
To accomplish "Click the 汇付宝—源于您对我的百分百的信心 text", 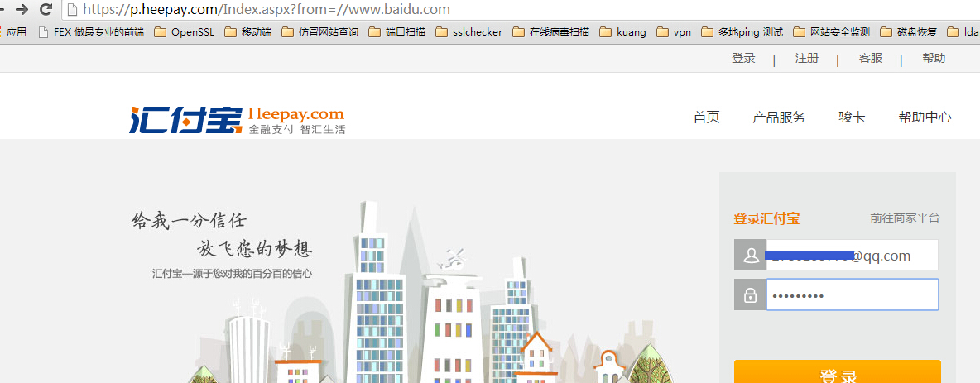I will click(x=232, y=274).
